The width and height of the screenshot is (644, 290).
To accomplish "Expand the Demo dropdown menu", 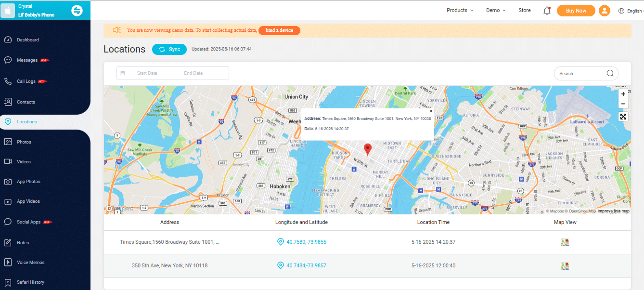I will [x=496, y=10].
